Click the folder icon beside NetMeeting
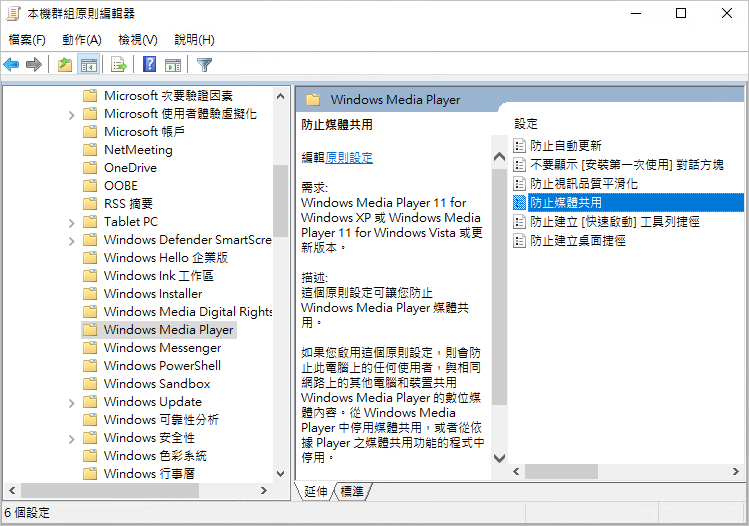The width and height of the screenshot is (749, 526). [x=90, y=150]
